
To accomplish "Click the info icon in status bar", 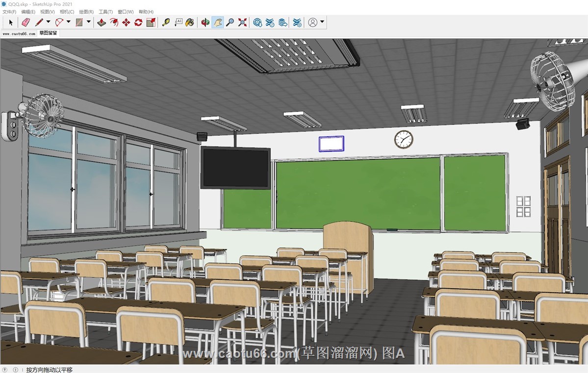I will tap(15, 370).
